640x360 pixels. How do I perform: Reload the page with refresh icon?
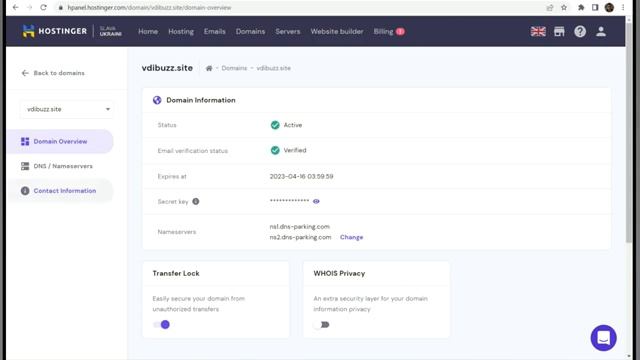click(43, 7)
